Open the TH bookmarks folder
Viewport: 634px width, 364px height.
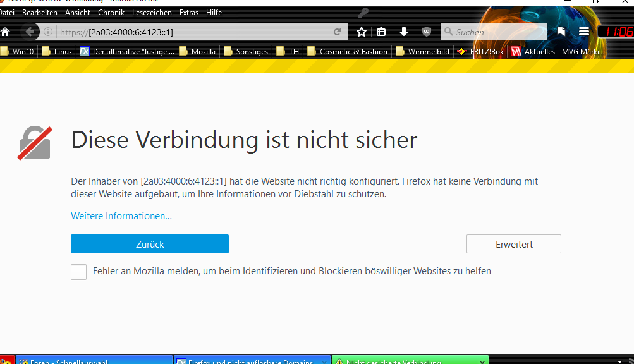288,51
